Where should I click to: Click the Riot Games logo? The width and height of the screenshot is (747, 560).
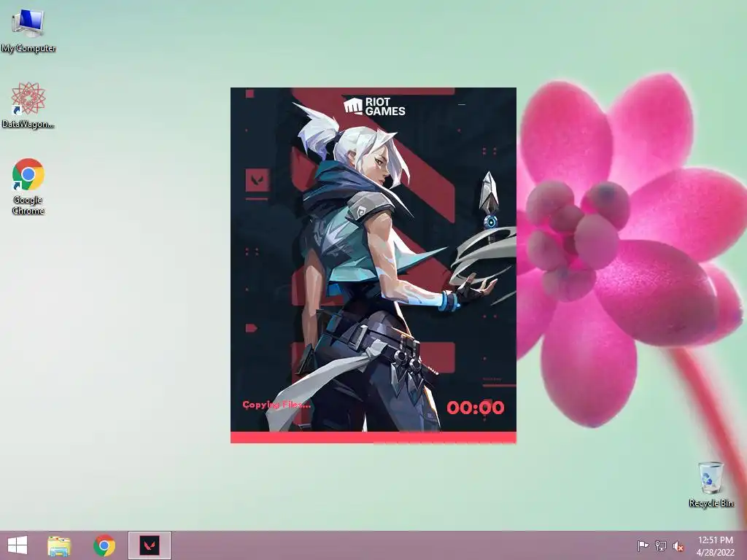[x=374, y=106]
